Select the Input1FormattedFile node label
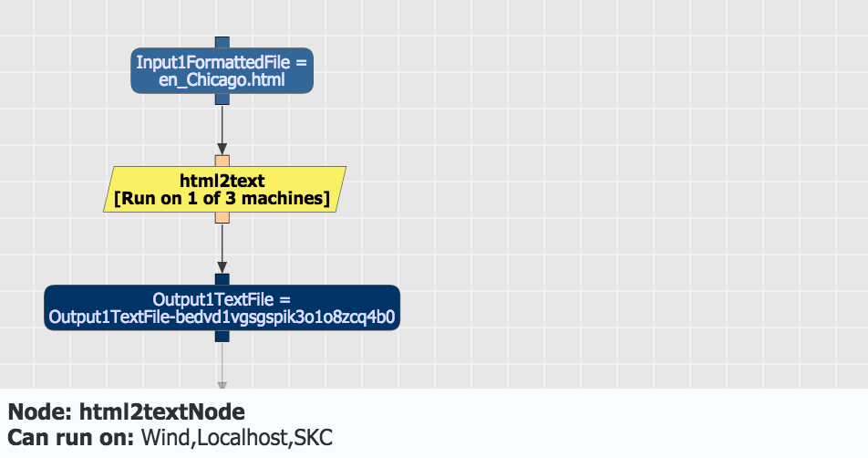The image size is (868, 458). point(223,62)
